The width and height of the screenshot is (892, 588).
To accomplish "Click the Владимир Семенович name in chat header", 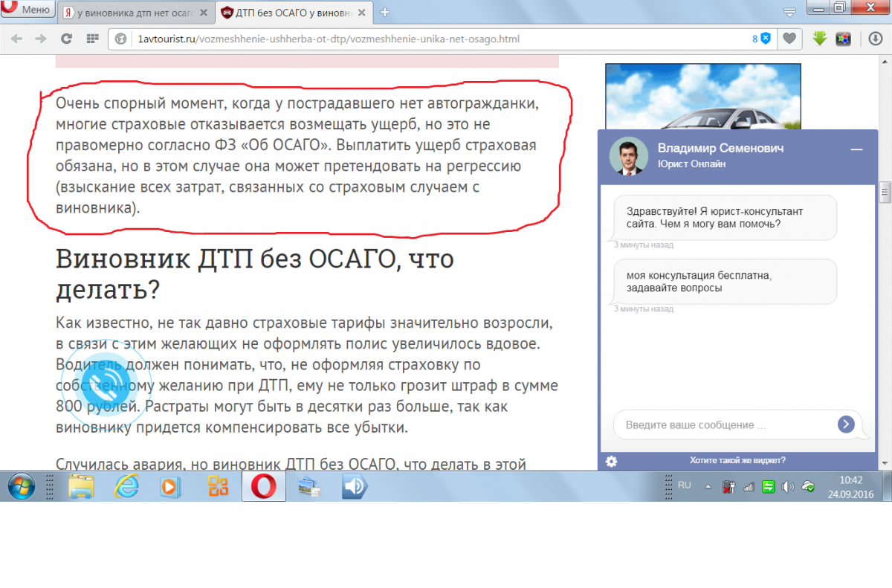I will [720, 148].
